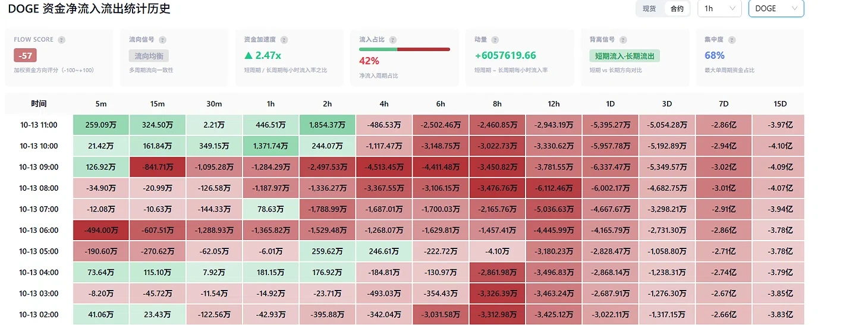Click the 15m column header

point(158,104)
